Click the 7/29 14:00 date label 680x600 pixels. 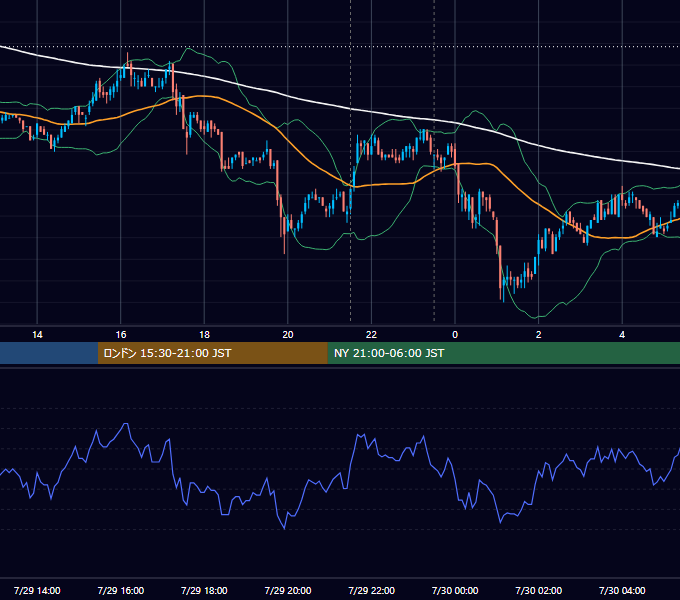click(37, 590)
